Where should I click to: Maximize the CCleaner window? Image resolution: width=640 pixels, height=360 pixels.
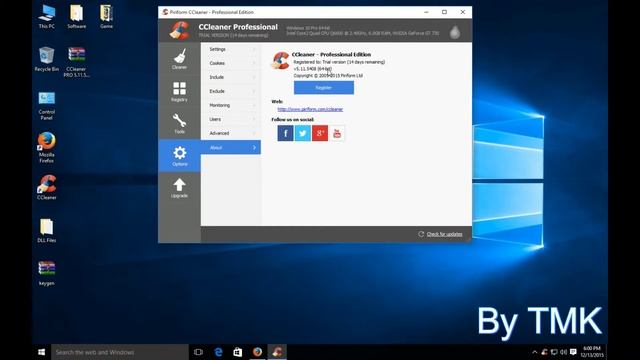click(444, 12)
